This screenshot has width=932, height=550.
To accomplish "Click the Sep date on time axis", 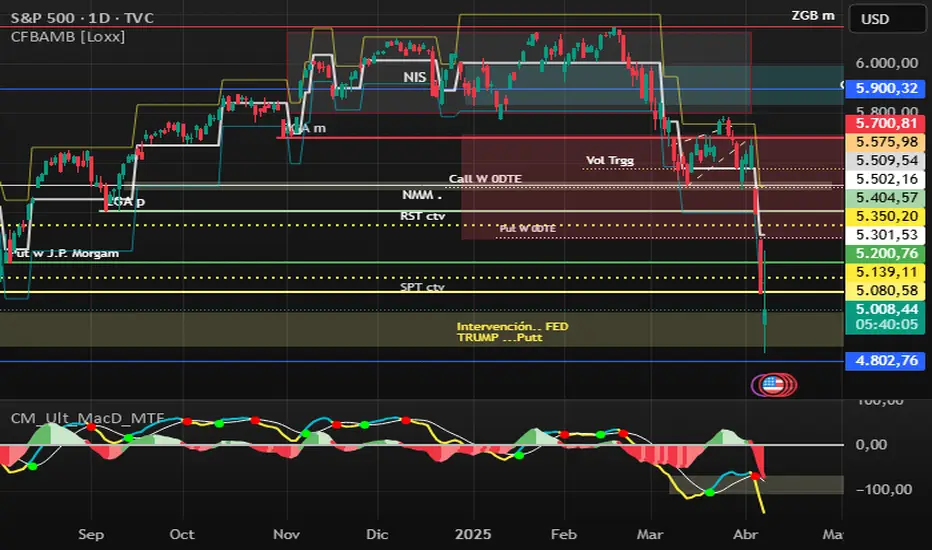I will pos(91,535).
